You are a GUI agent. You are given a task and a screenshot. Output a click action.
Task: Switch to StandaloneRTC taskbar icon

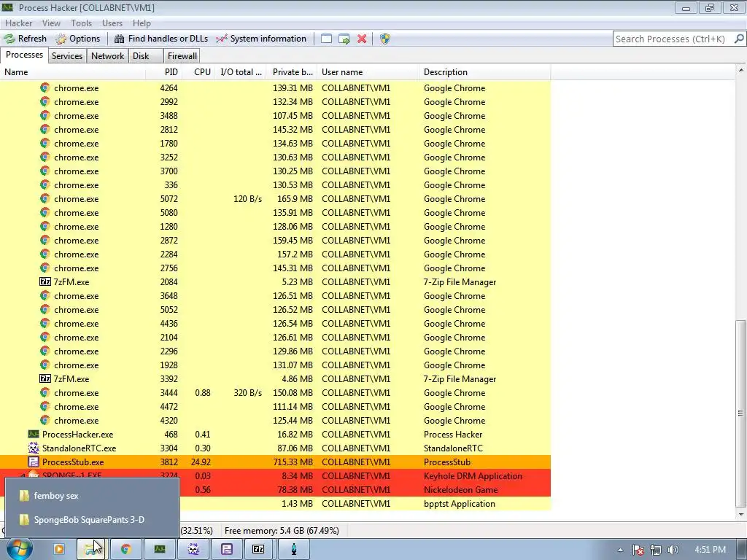(x=193, y=549)
